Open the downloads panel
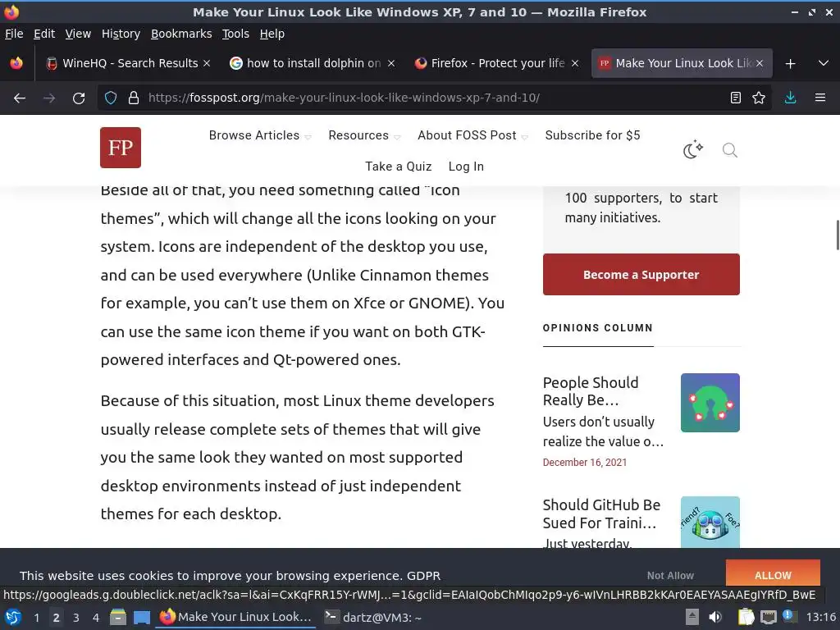The height and width of the screenshot is (630, 840). coord(790,98)
